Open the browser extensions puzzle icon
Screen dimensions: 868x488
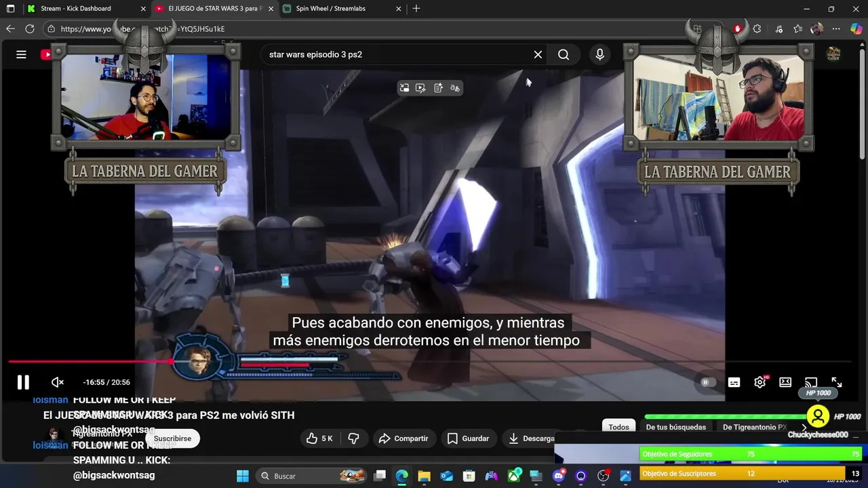(757, 28)
